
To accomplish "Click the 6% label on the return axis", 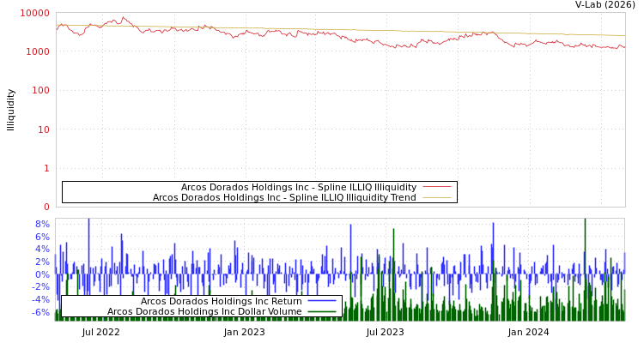I will click(x=42, y=237).
